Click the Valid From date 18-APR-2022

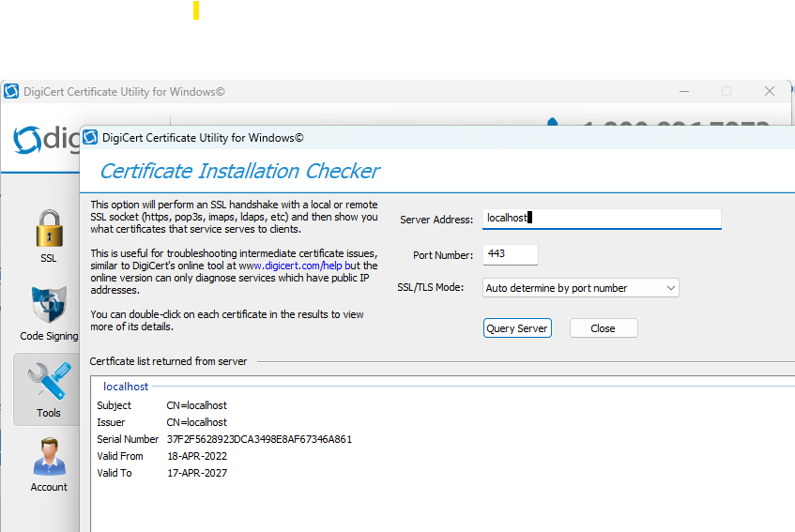[x=197, y=456]
